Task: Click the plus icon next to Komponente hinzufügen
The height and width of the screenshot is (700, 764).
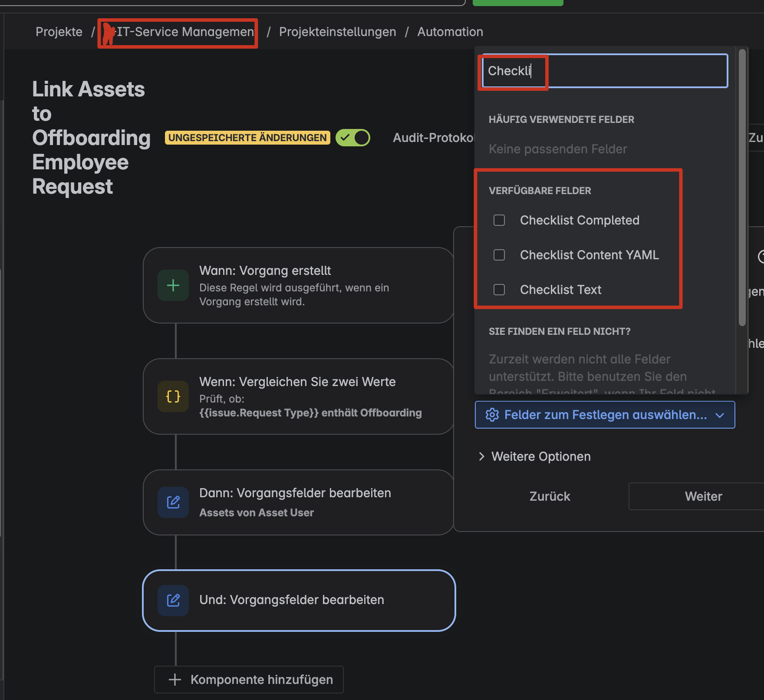Action: 175,680
